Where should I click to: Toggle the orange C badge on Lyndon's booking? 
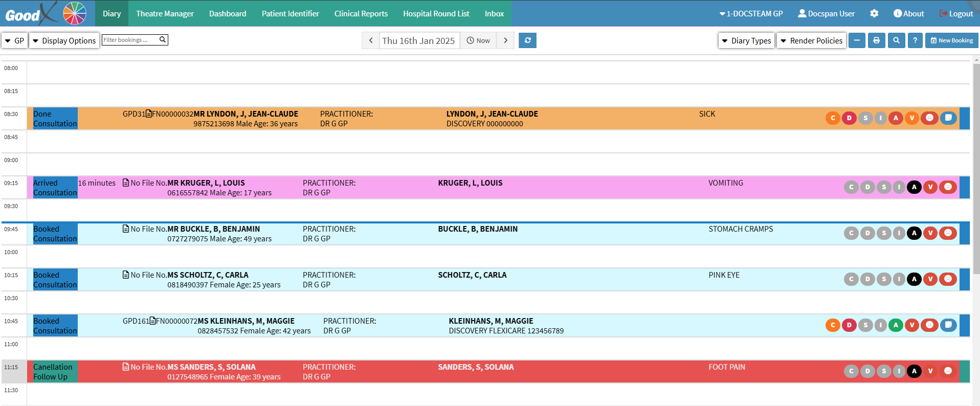point(833,118)
